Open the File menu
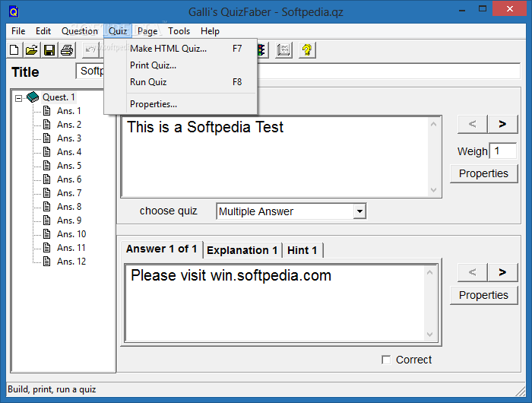The image size is (532, 403). tap(18, 31)
